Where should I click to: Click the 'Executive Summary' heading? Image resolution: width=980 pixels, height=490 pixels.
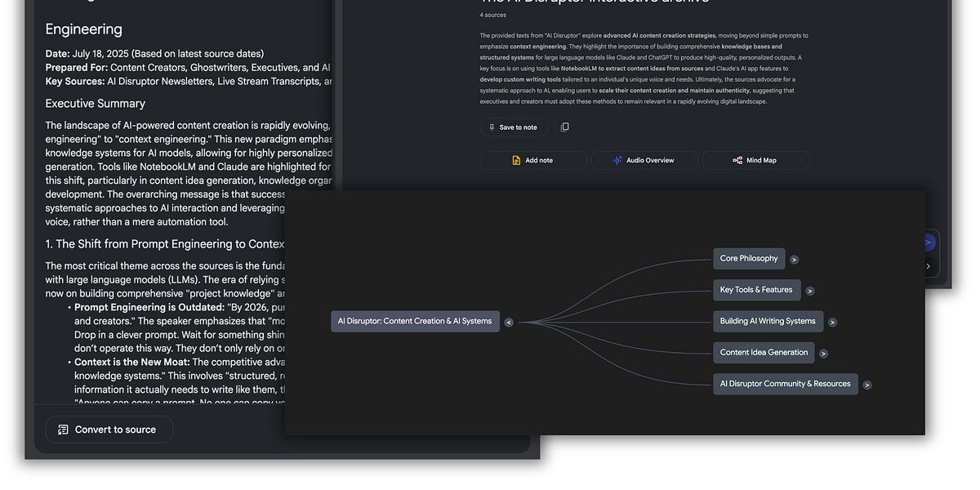click(x=96, y=104)
